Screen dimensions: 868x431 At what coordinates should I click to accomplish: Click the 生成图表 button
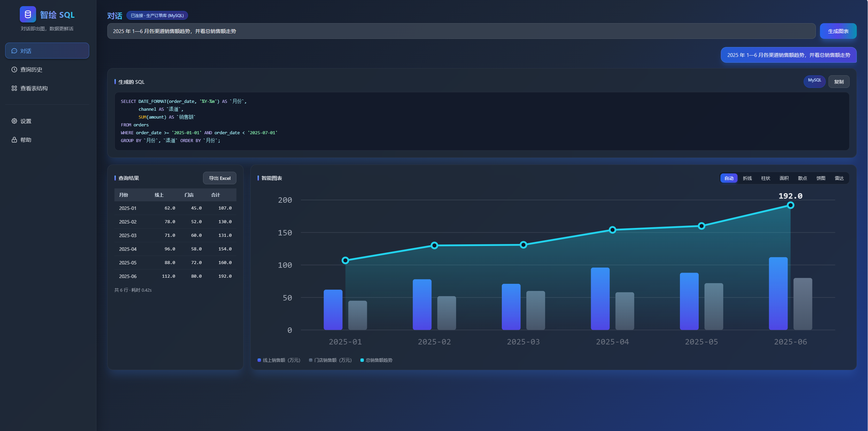[x=838, y=31]
